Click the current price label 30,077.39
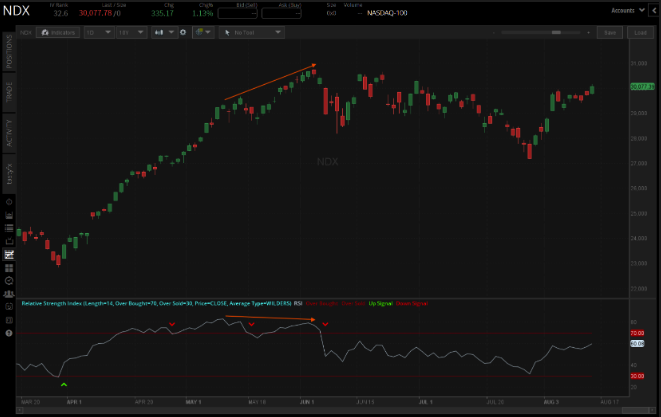Viewport: 661px width, 417px height. pos(642,86)
